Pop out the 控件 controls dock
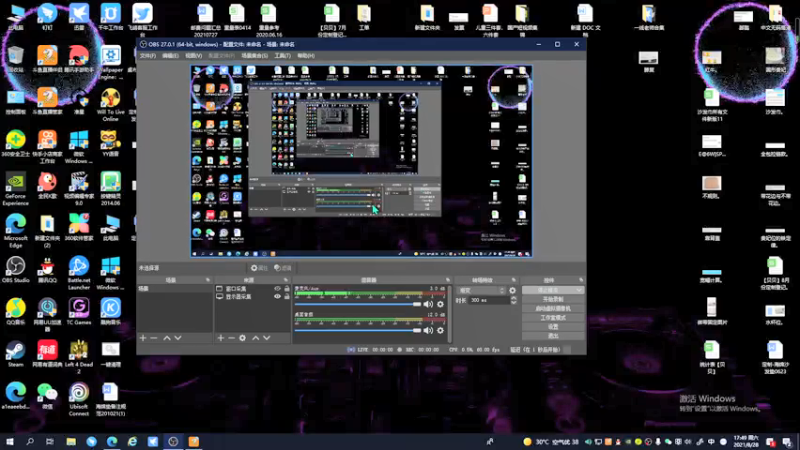This screenshot has width=800, height=450. [581, 280]
